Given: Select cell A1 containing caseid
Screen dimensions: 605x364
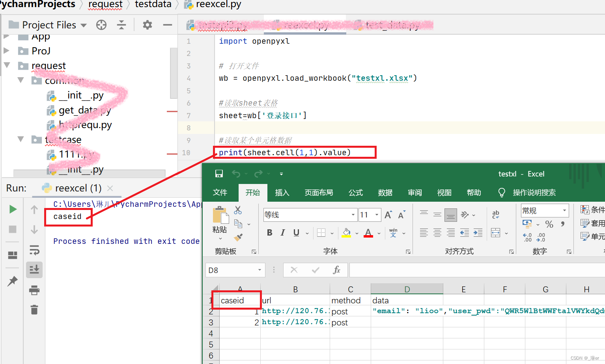Looking at the screenshot, I should (236, 300).
